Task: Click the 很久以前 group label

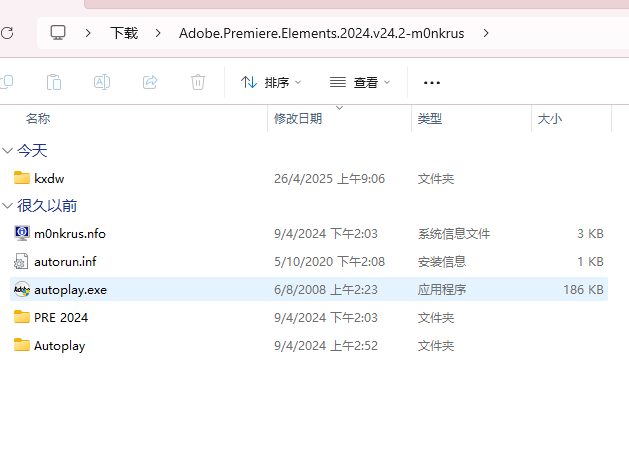Action: pyautogui.click(x=47, y=206)
